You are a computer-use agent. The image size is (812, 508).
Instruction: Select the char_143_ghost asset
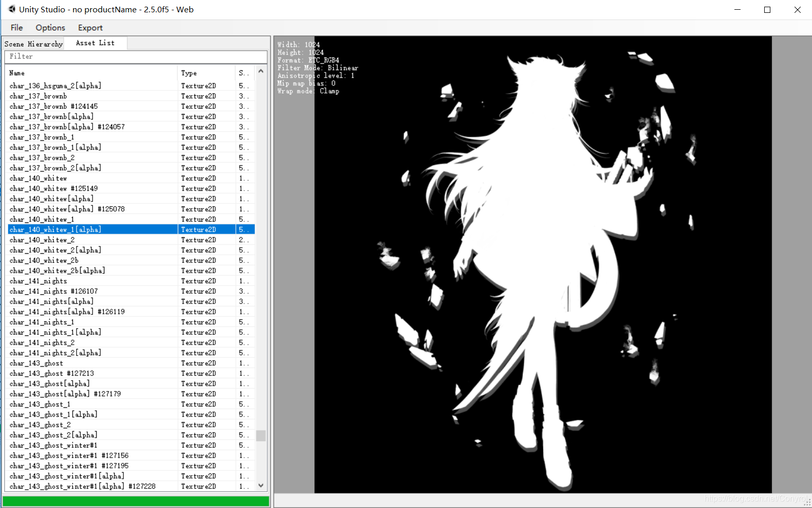pyautogui.click(x=131, y=363)
